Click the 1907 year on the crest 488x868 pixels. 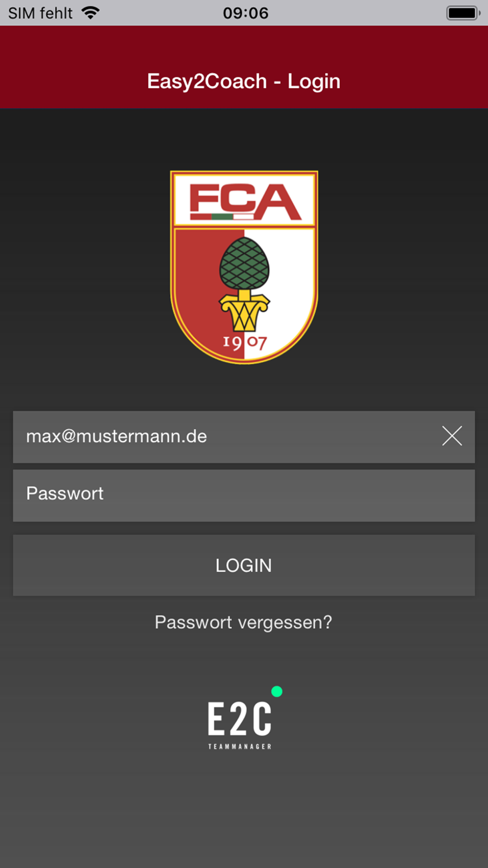[x=244, y=343]
